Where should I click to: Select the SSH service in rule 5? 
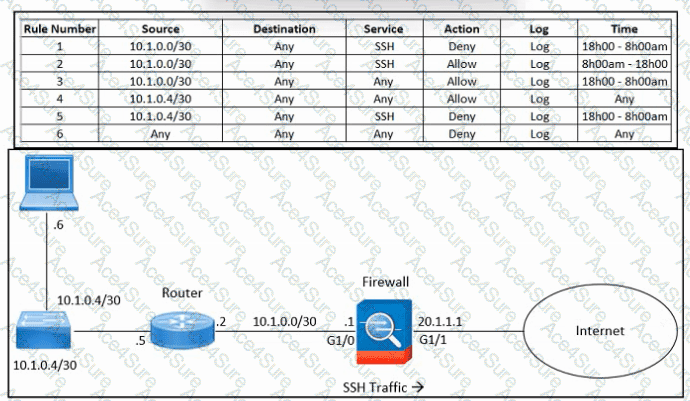coord(383,115)
